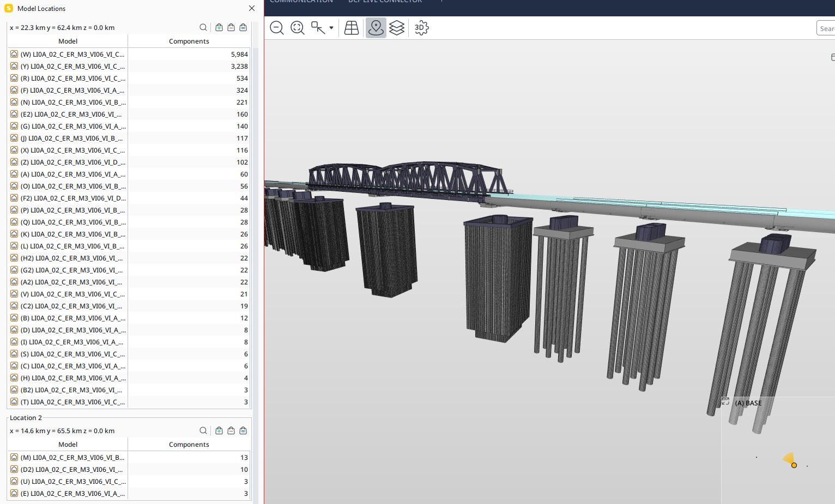Expand the (A) BASE minimap panel
The width and height of the screenshot is (835, 504).
(725, 402)
